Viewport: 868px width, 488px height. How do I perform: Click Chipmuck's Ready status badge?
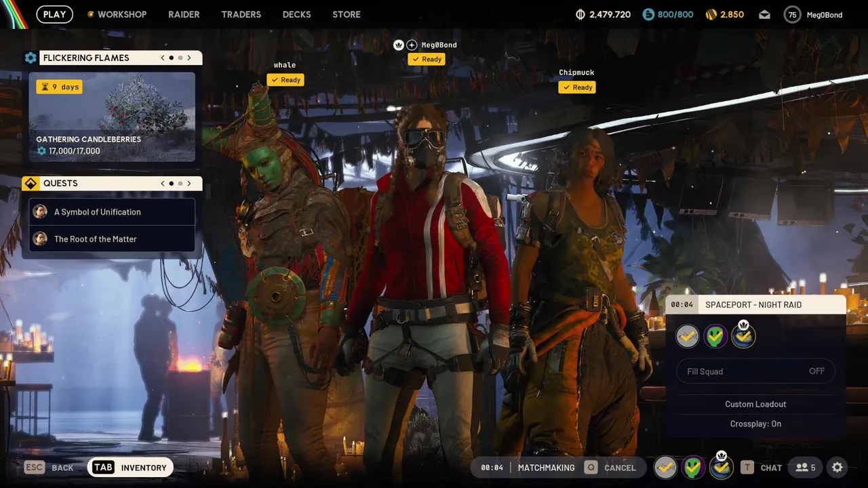click(577, 87)
